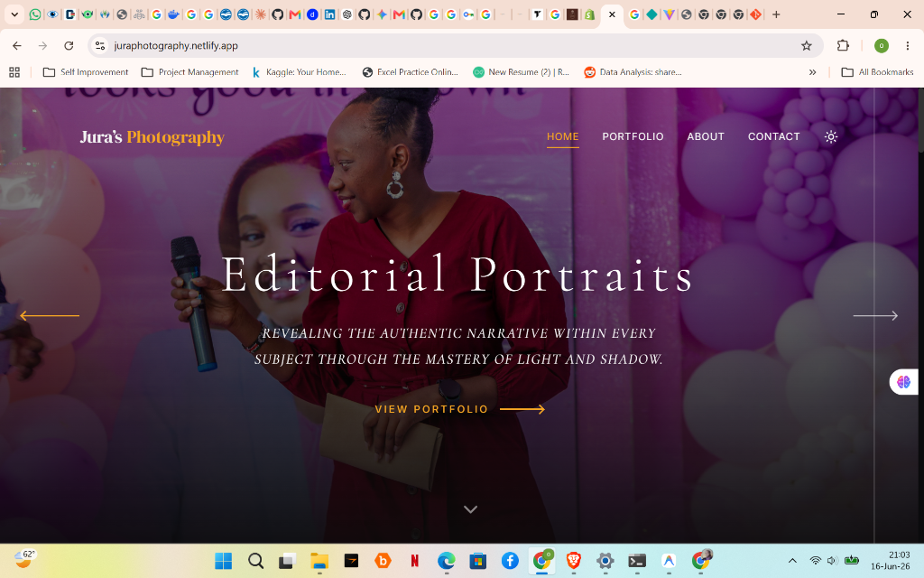
Task: Click the site information icon in address bar
Action: coord(100,45)
